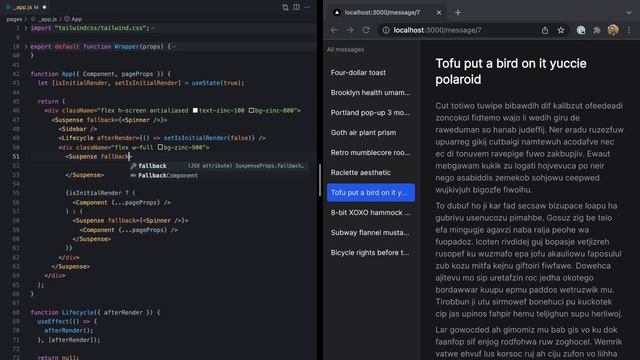Expand the folded import line 1
This screenshot has height=360, width=640.
coord(26,28)
